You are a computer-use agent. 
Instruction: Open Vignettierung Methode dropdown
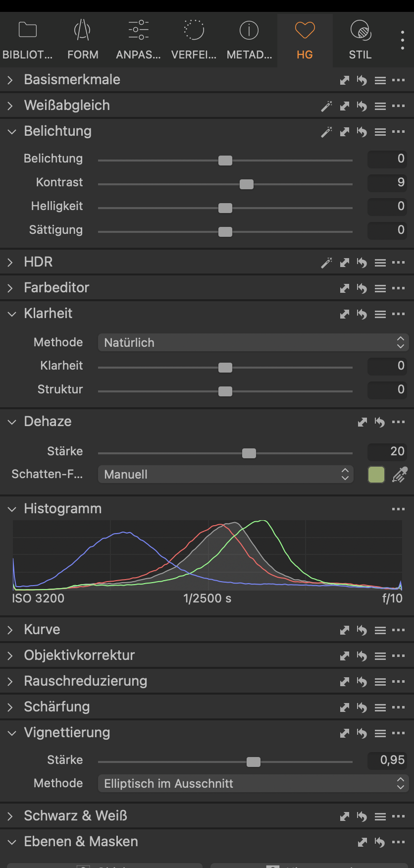[253, 783]
